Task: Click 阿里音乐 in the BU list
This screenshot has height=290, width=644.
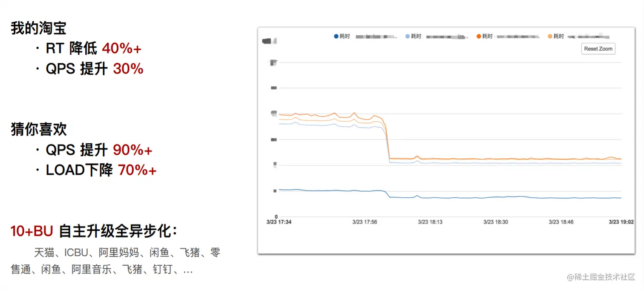Action: tap(92, 270)
